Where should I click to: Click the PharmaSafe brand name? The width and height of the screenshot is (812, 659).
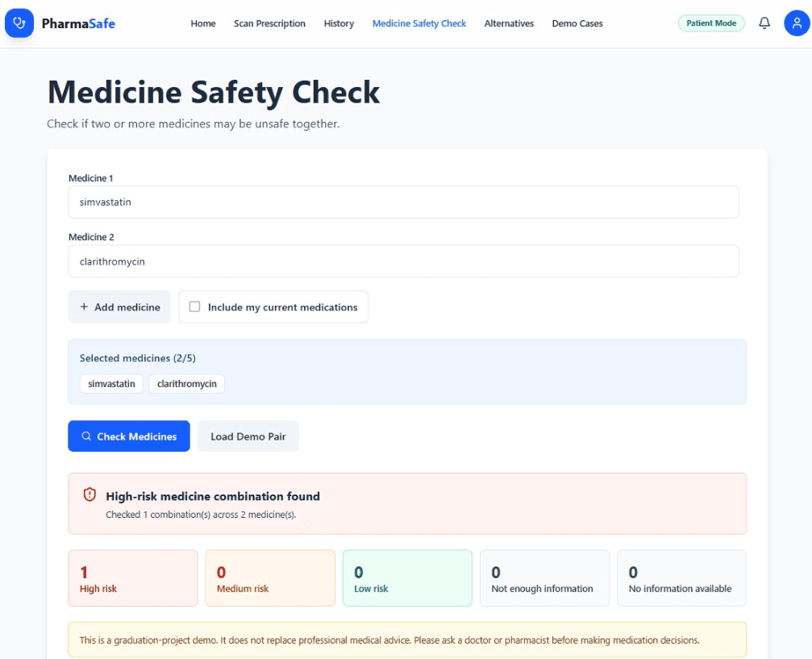click(x=78, y=24)
